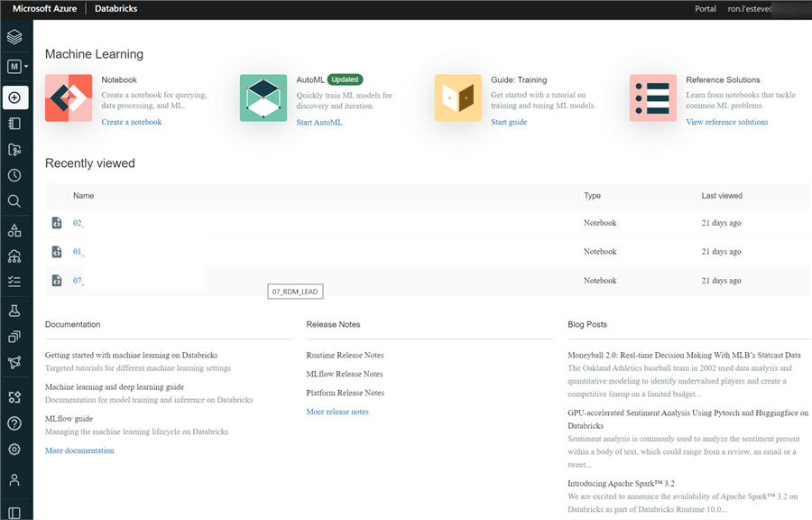Open Compute from the sidebar
Viewport: 812px width, 520px height.
pos(14,255)
